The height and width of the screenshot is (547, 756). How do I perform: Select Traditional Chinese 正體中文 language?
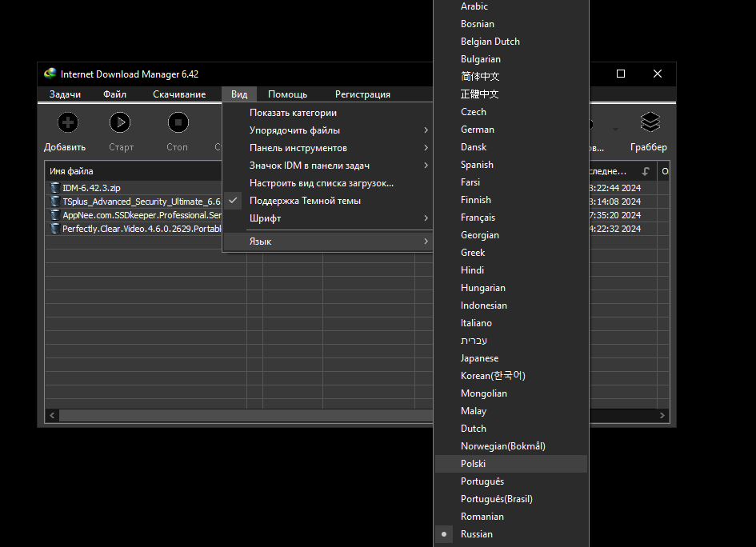pos(511,94)
